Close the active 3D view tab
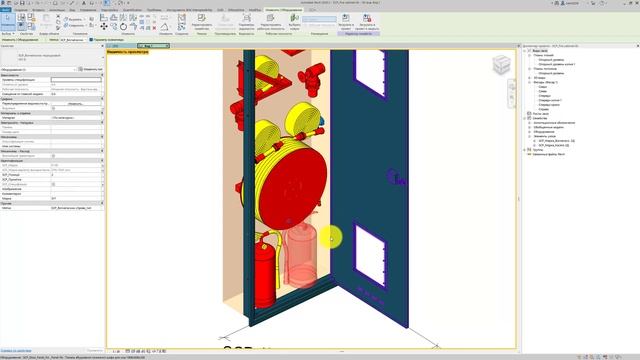 [167, 46]
